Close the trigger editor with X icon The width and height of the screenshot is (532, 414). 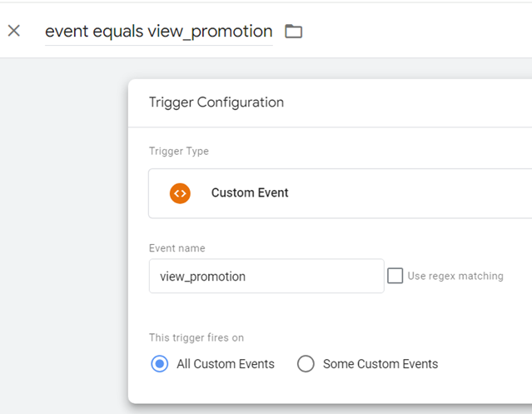(14, 31)
